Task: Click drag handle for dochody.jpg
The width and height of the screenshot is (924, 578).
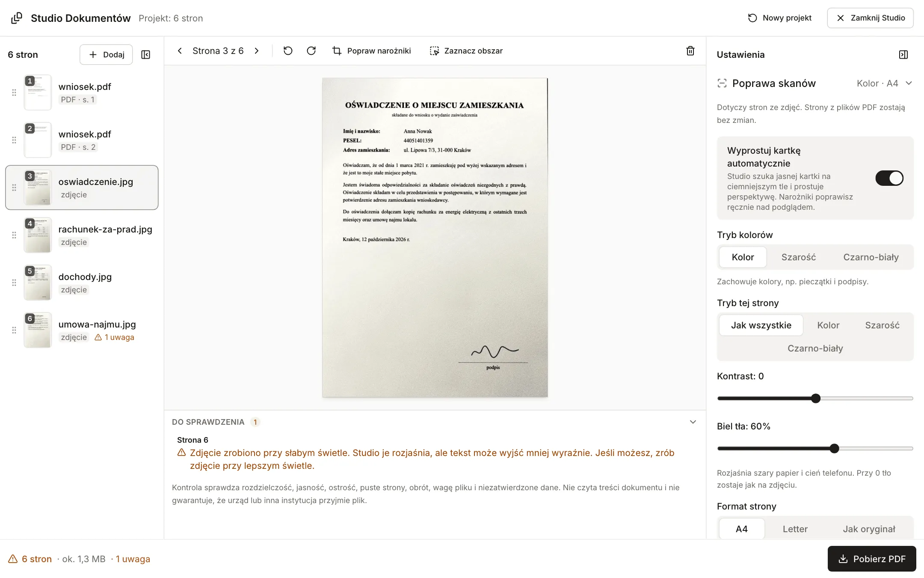Action: (14, 283)
